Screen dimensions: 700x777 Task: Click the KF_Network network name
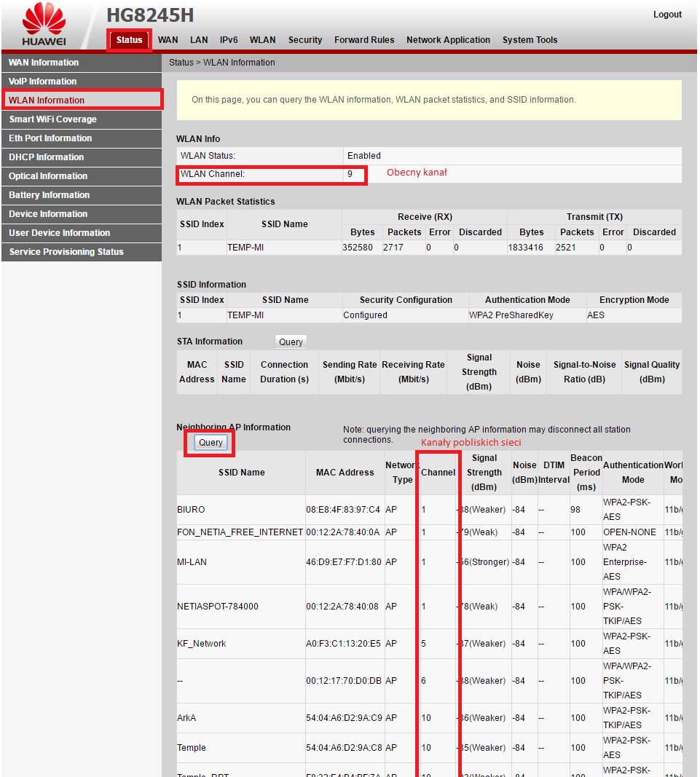pos(201,644)
